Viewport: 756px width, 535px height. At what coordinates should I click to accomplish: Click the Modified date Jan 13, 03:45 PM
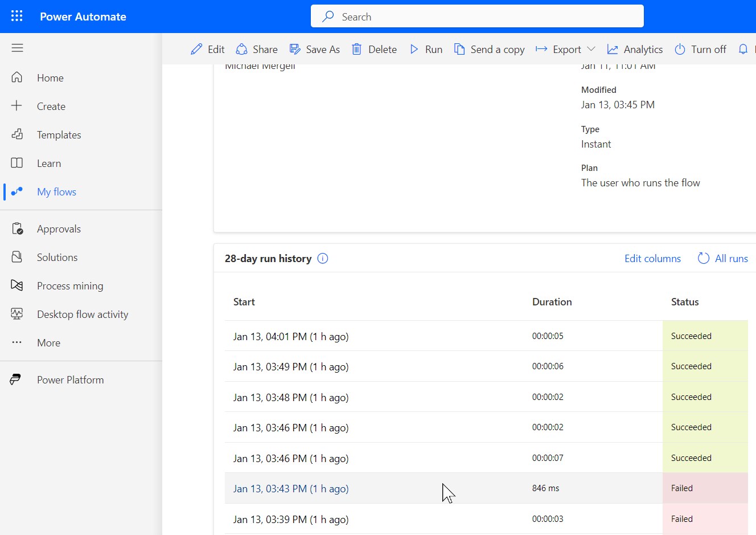[618, 105]
